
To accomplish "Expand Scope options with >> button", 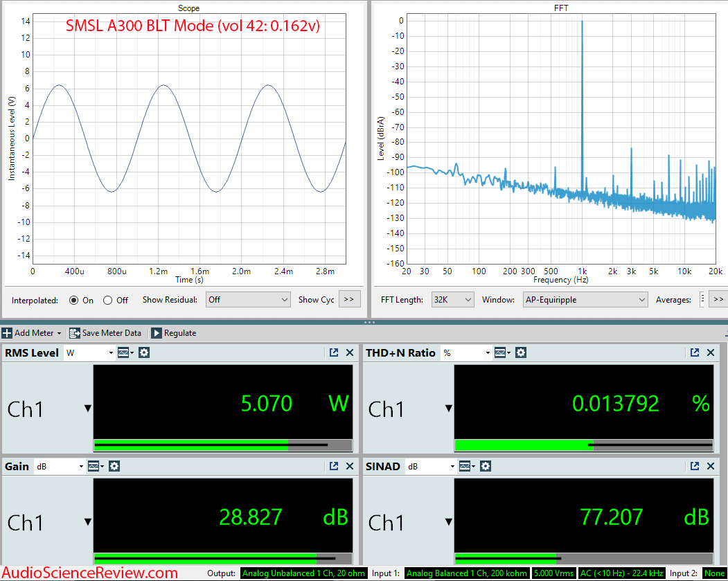I will click(x=349, y=299).
